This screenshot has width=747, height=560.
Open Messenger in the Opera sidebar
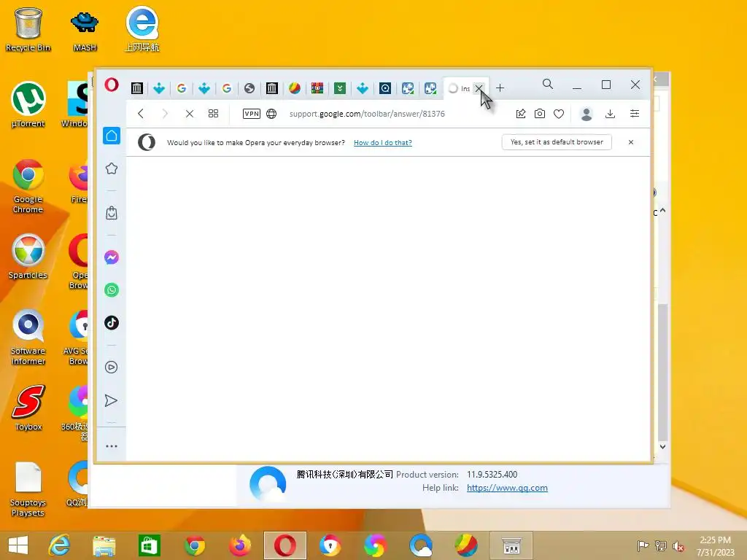[x=112, y=257]
